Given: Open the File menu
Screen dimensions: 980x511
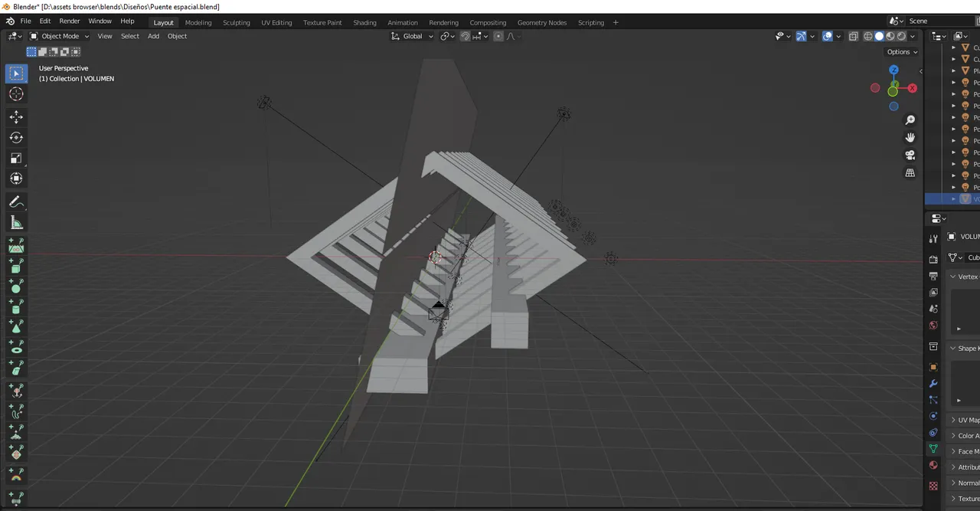Looking at the screenshot, I should 25,21.
